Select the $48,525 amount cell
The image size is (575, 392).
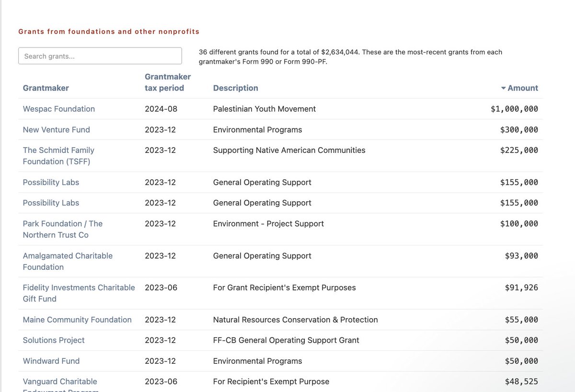521,381
